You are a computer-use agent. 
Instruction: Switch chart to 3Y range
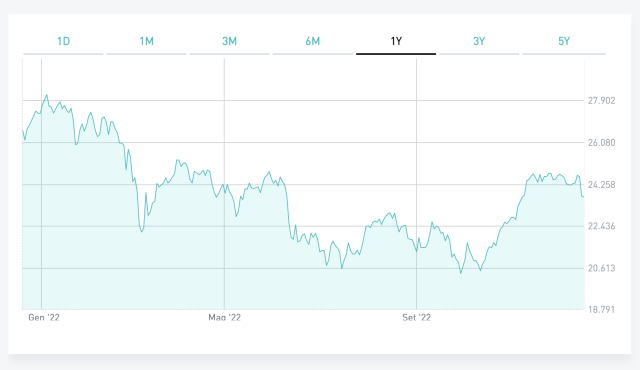[x=479, y=41]
